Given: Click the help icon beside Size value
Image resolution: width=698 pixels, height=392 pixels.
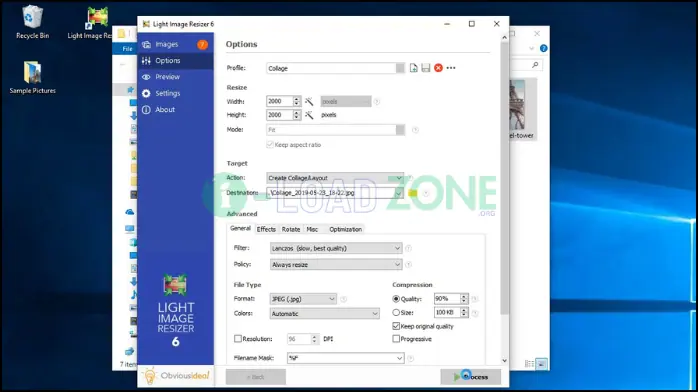Looking at the screenshot, I should pos(475,313).
